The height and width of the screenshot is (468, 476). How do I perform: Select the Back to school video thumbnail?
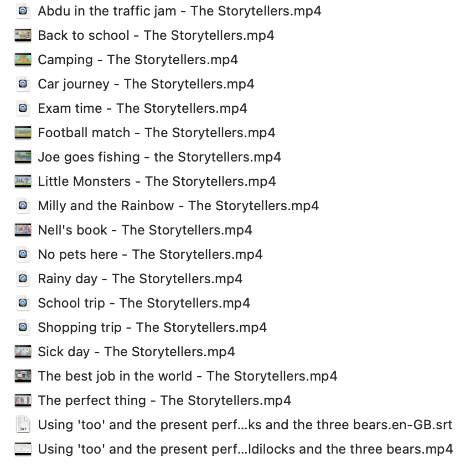click(23, 35)
